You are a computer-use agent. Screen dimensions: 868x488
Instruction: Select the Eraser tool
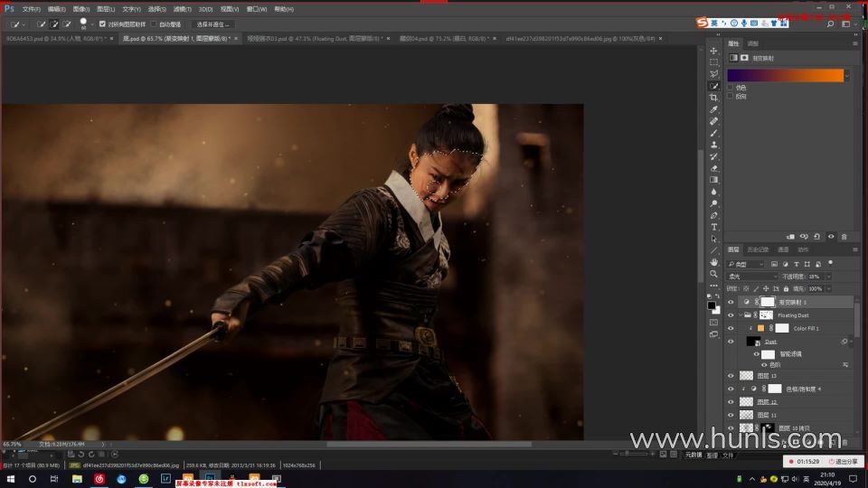point(713,168)
